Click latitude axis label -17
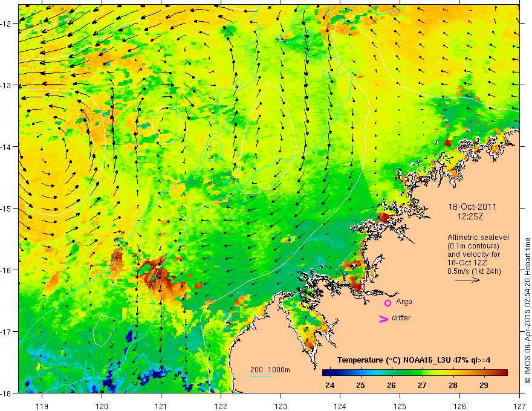Viewport: 532px width, 411px height. pos(6,332)
